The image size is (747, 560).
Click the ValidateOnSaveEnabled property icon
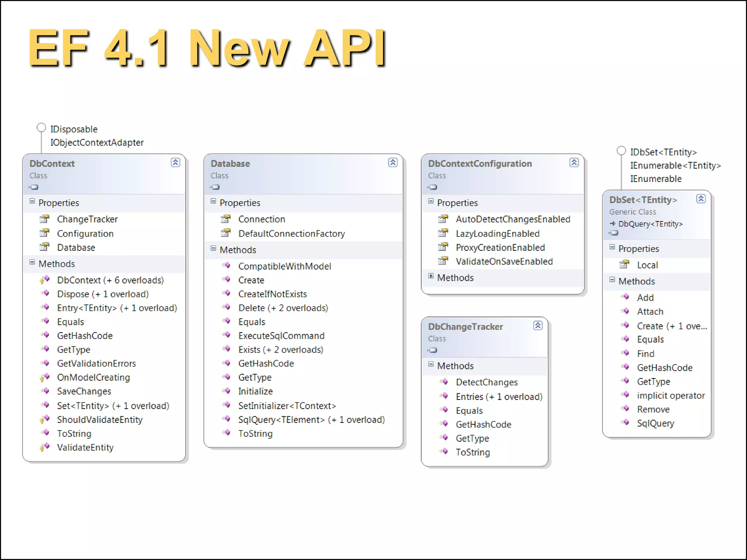coord(443,261)
